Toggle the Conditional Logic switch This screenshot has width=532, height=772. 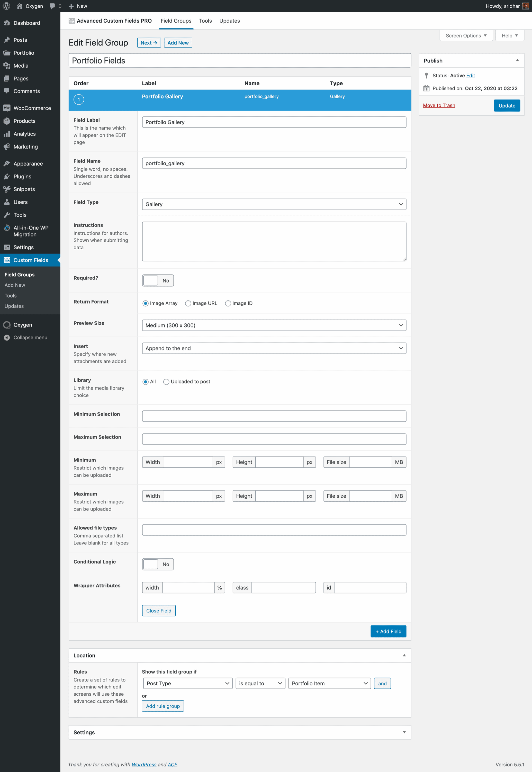[x=158, y=564]
